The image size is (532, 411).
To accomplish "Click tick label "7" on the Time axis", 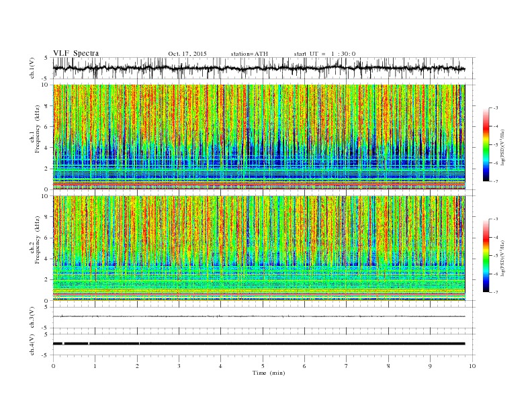I will pyautogui.click(x=347, y=366).
